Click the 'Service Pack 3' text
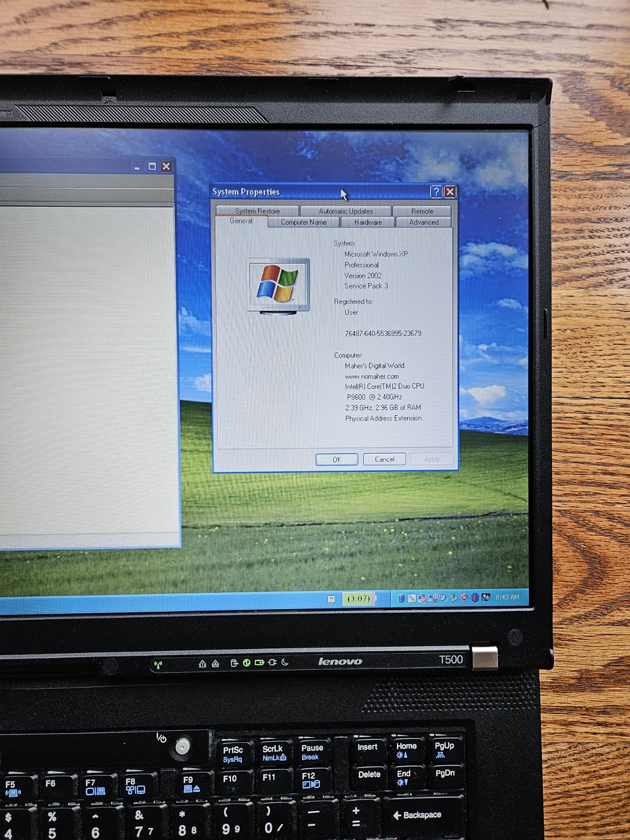This screenshot has height=840, width=630. click(x=366, y=286)
